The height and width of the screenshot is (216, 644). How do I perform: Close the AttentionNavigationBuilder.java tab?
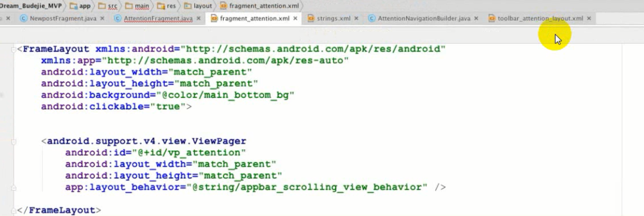click(476, 19)
